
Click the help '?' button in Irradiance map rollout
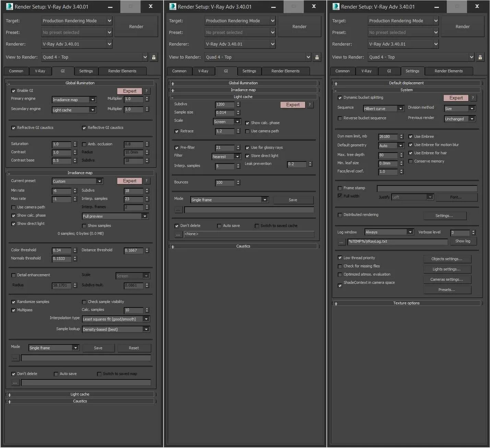pos(146,181)
